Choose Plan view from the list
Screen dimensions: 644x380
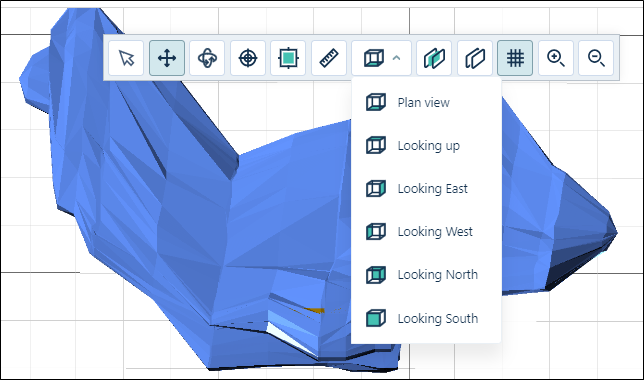pos(423,102)
